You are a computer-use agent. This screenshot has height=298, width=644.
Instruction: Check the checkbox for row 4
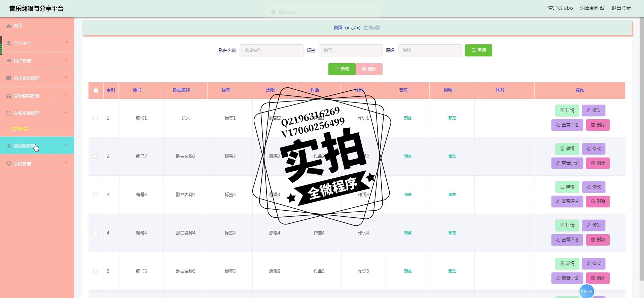click(96, 233)
